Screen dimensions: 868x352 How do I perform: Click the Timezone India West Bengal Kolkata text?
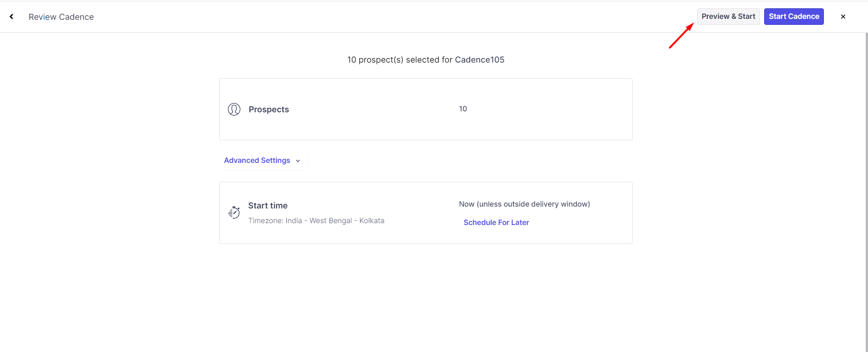[x=316, y=221]
